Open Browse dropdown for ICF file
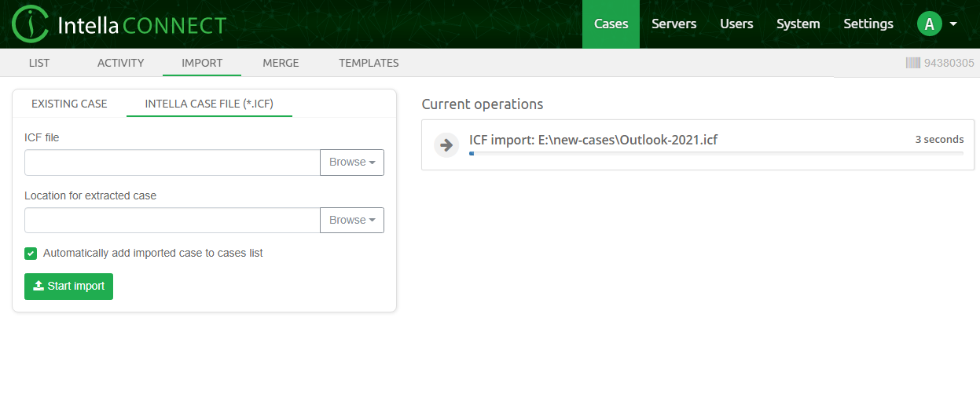The height and width of the screenshot is (420, 980). (351, 163)
